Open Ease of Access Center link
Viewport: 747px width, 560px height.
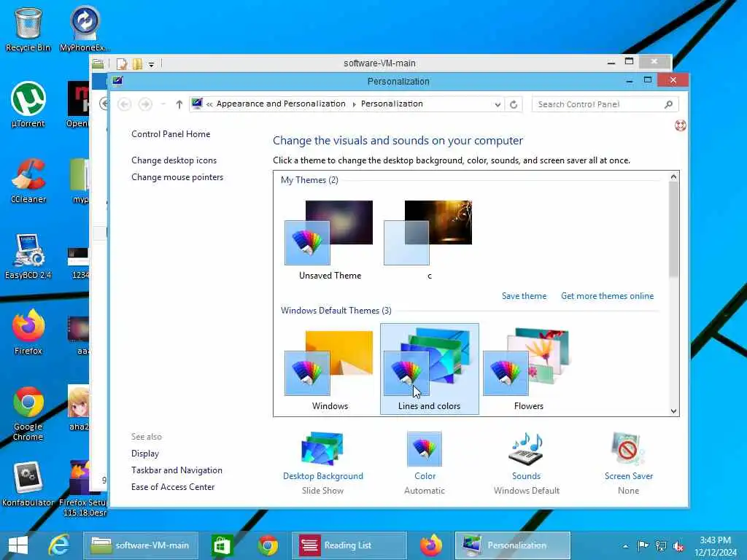point(173,486)
